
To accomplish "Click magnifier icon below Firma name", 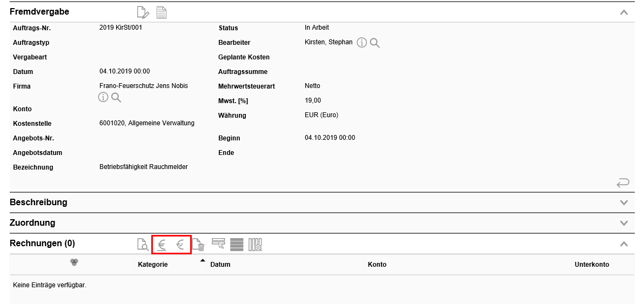I will tap(116, 97).
